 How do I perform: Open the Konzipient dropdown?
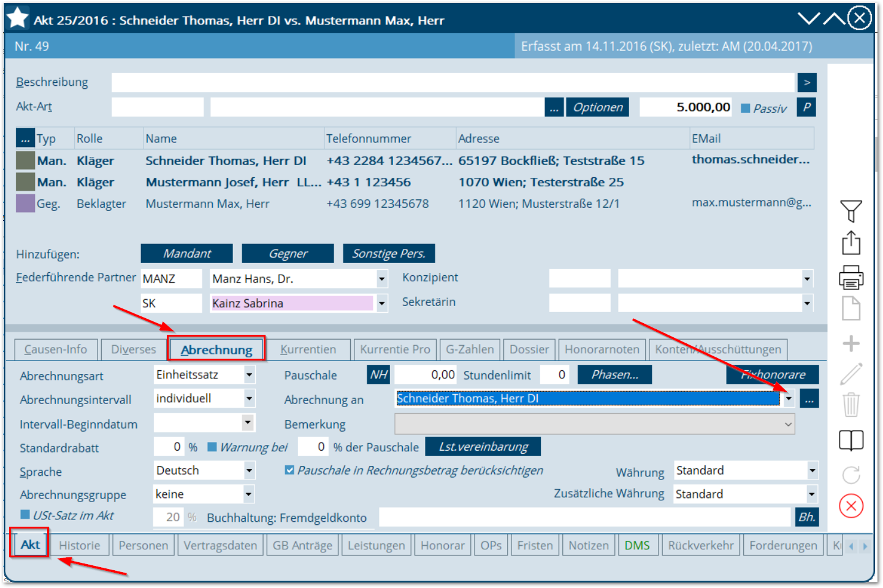tap(807, 278)
